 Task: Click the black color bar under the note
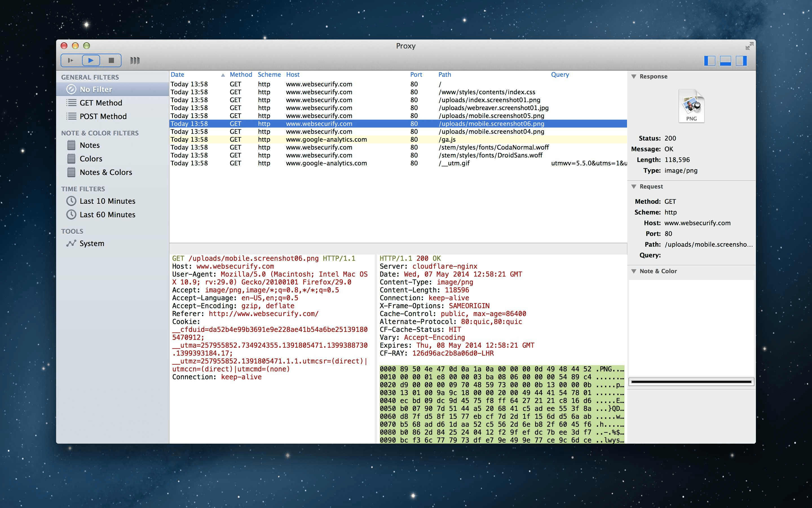point(691,382)
